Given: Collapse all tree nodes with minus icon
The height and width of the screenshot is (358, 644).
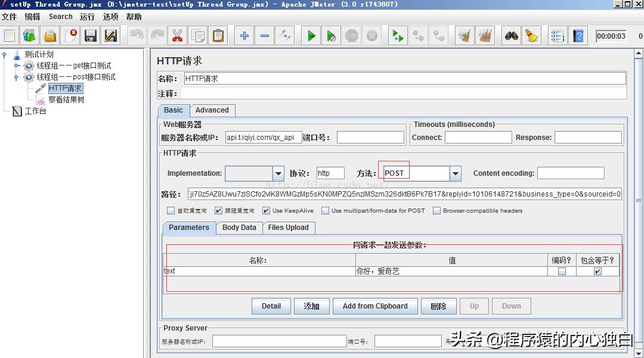Looking at the screenshot, I should tap(265, 36).
